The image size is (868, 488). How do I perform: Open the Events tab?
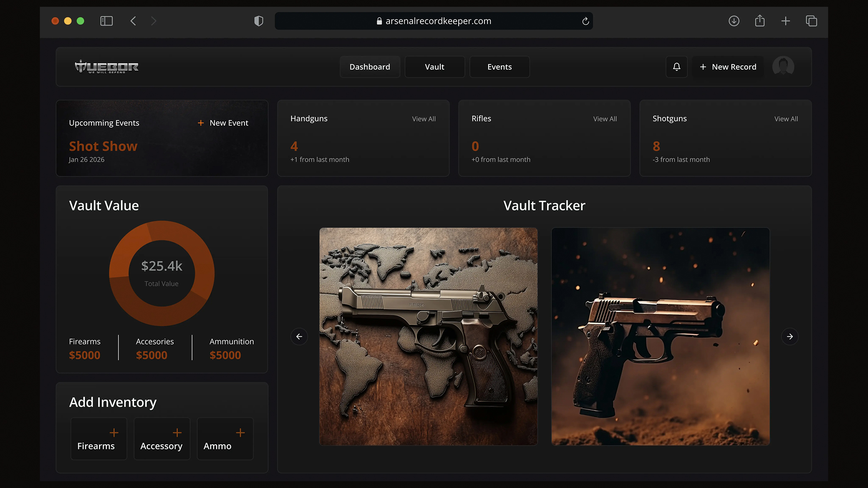tap(499, 67)
